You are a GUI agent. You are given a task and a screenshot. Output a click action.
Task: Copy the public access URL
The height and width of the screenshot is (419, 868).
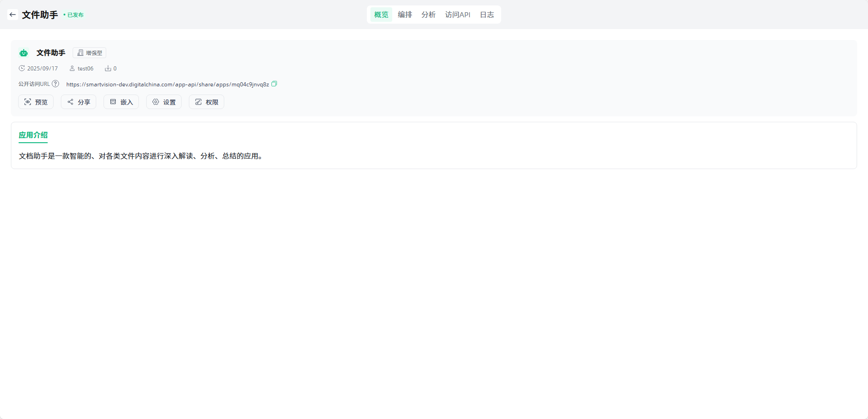tap(274, 84)
